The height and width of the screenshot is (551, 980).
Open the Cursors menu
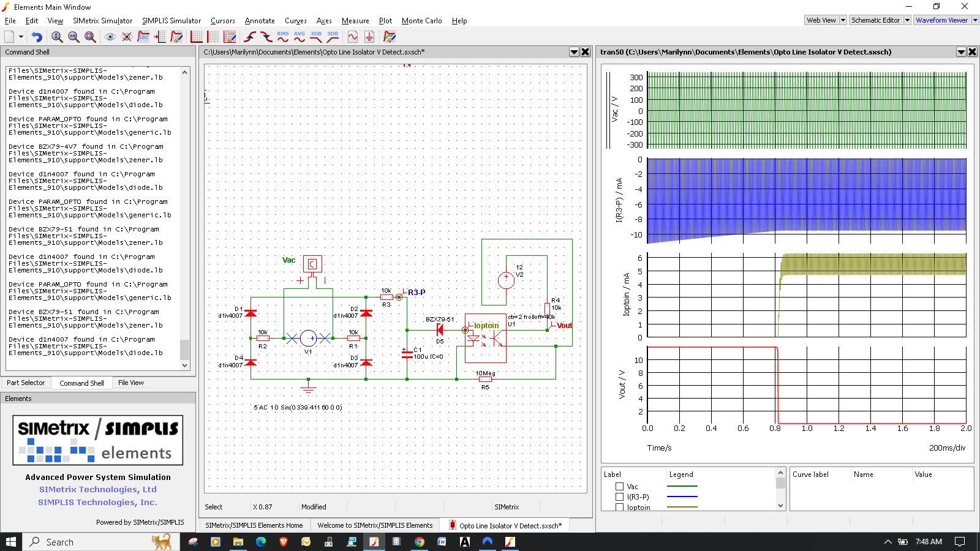[223, 21]
